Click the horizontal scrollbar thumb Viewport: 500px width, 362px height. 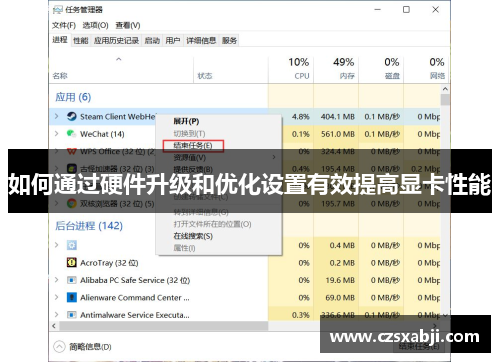pos(163,326)
